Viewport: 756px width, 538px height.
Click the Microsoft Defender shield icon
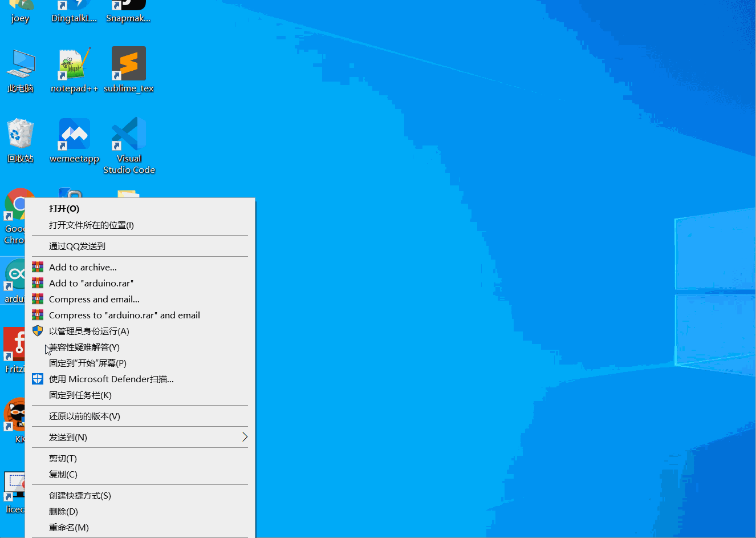(38, 379)
